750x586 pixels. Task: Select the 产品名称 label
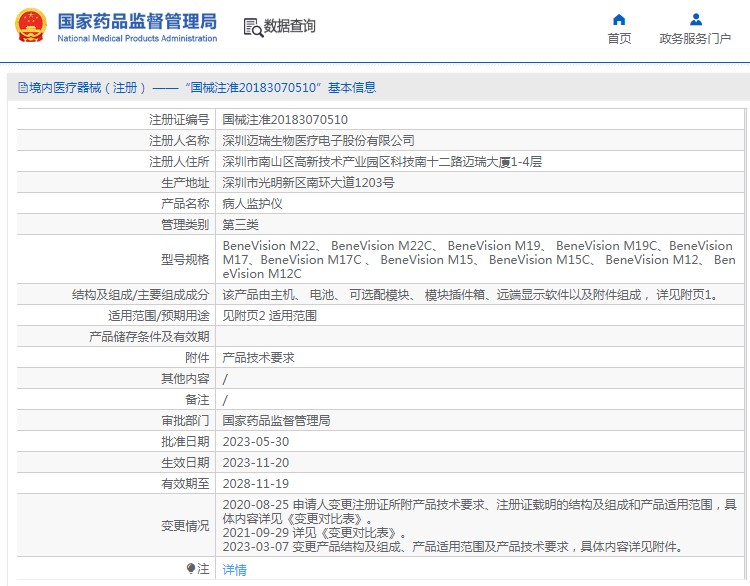point(185,204)
